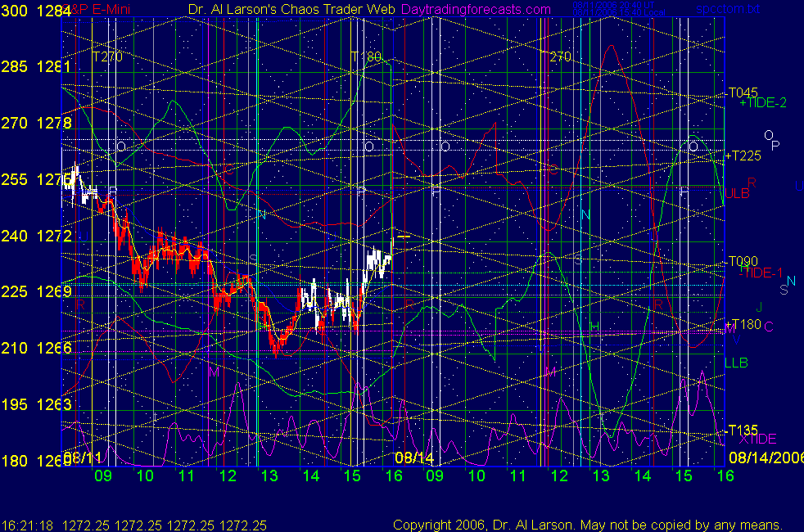Click the magenta XTIDE legend label

pos(757,439)
